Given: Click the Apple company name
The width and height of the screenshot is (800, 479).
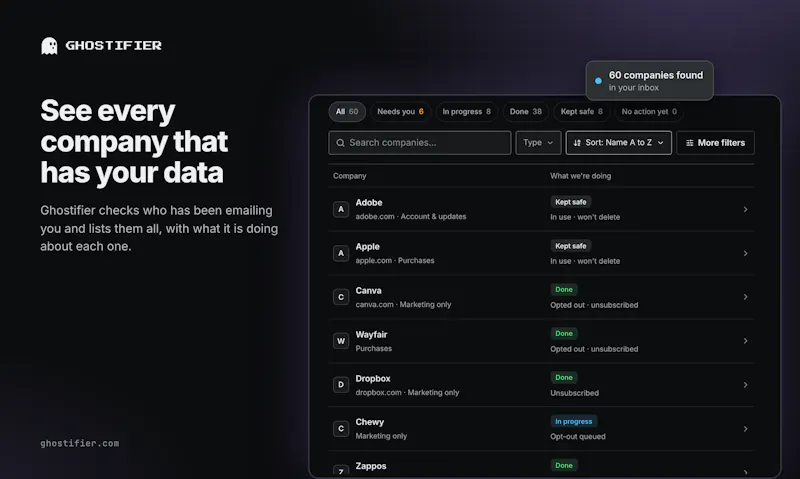Looking at the screenshot, I should tap(367, 246).
